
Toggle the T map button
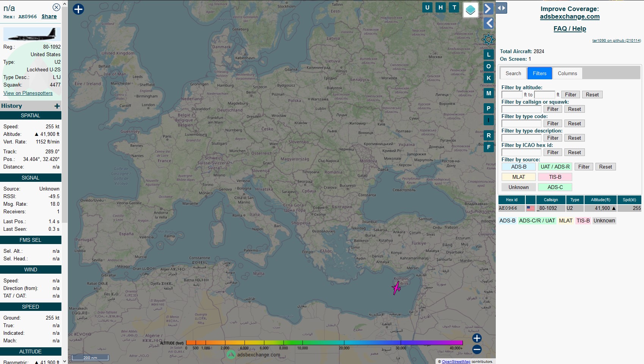pyautogui.click(x=454, y=7)
